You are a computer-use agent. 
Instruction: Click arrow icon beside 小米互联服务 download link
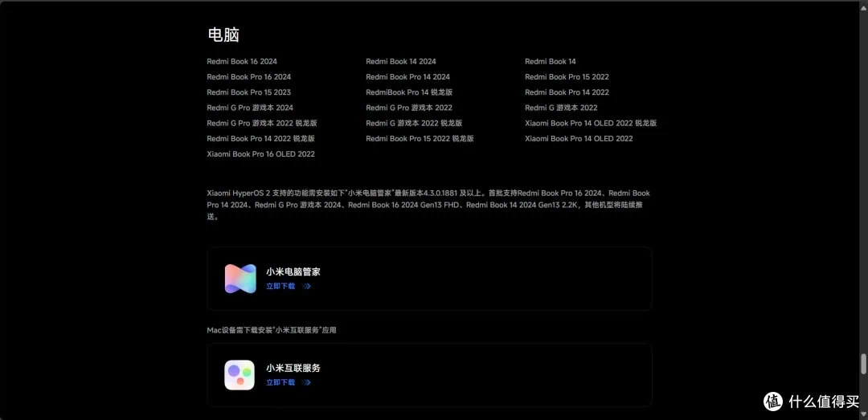tap(307, 382)
